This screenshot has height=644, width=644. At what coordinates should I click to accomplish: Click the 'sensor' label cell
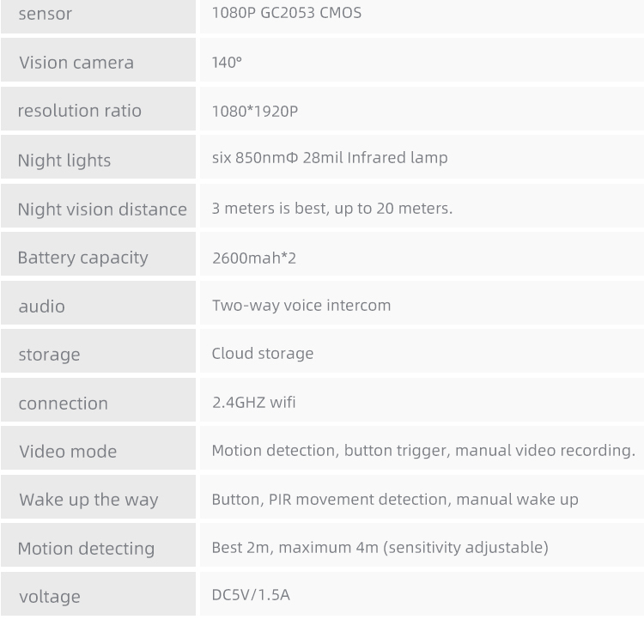[98, 15]
